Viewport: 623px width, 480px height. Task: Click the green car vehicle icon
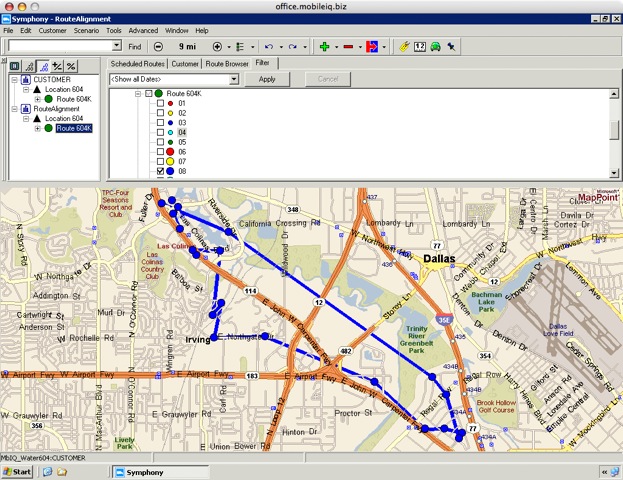click(437, 46)
